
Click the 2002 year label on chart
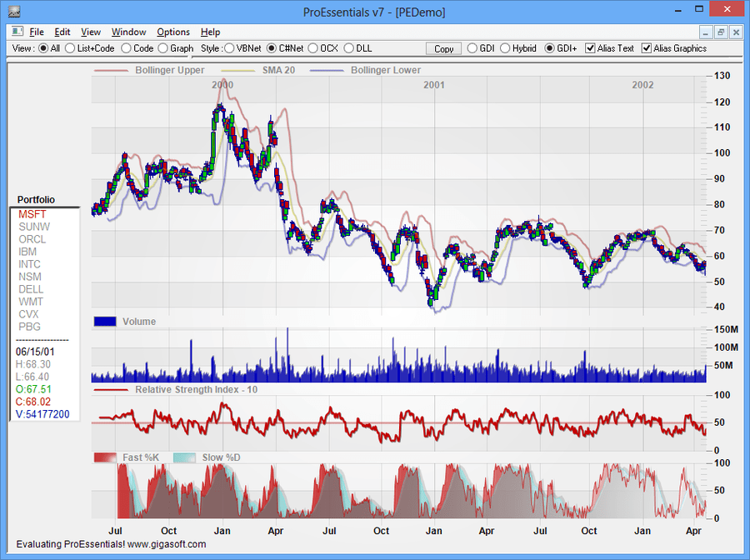click(642, 85)
